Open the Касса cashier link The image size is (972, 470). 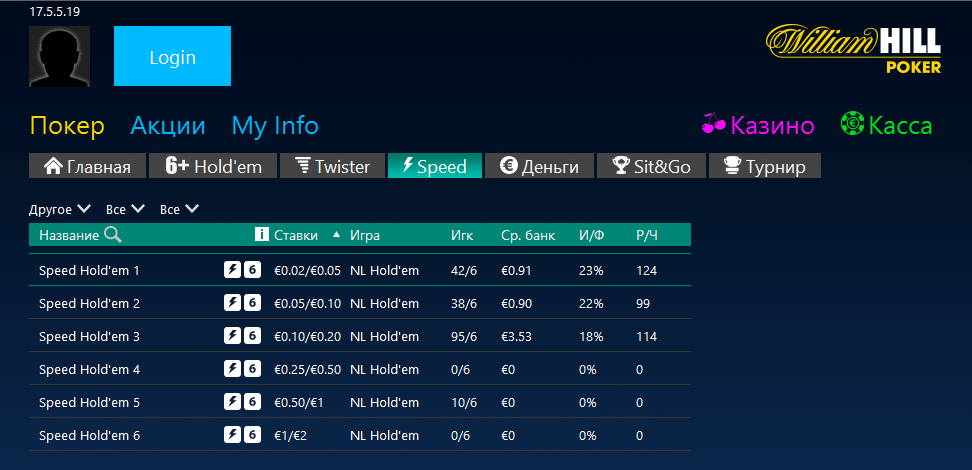pyautogui.click(x=900, y=126)
